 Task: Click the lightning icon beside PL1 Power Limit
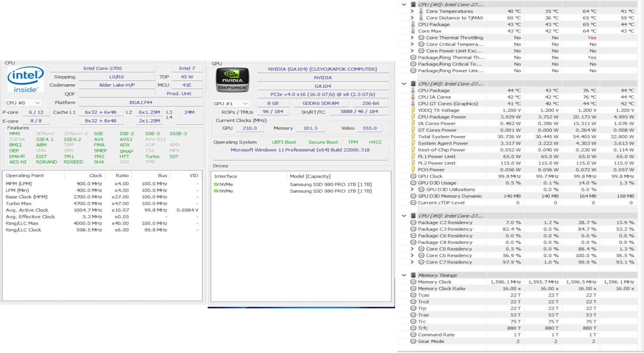(x=413, y=157)
